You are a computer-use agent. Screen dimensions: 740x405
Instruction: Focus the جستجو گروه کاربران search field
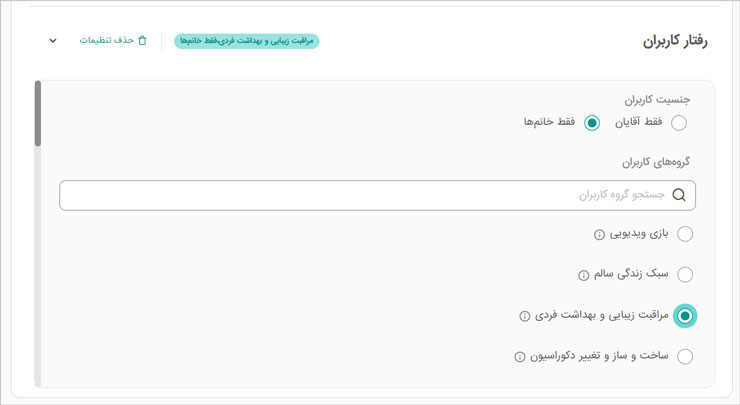[x=370, y=195]
